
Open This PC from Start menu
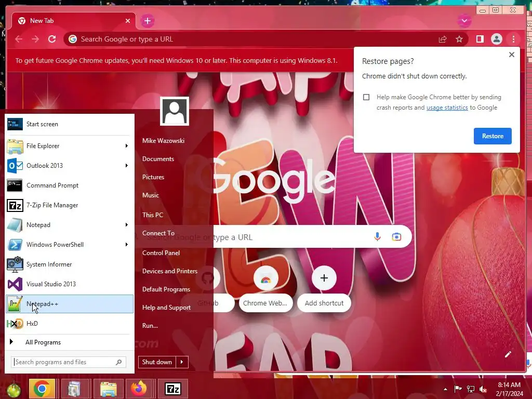153,215
